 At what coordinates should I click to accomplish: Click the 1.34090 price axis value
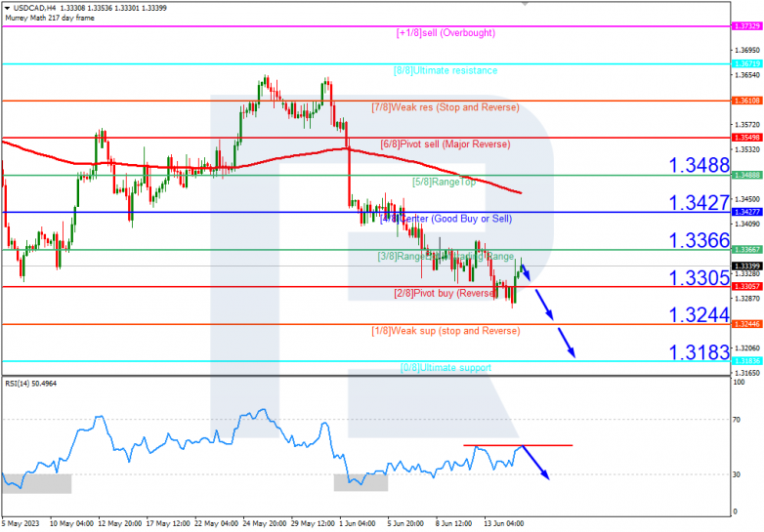(747, 225)
